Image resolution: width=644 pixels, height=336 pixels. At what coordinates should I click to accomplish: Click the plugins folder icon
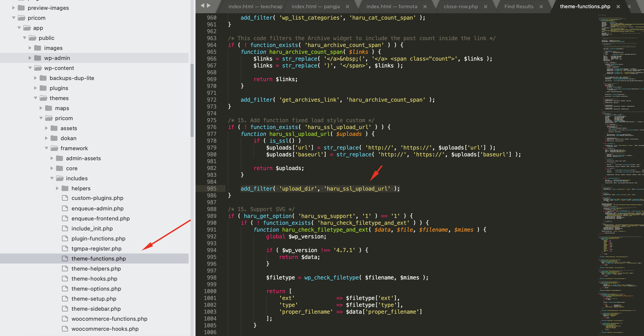[x=43, y=88]
